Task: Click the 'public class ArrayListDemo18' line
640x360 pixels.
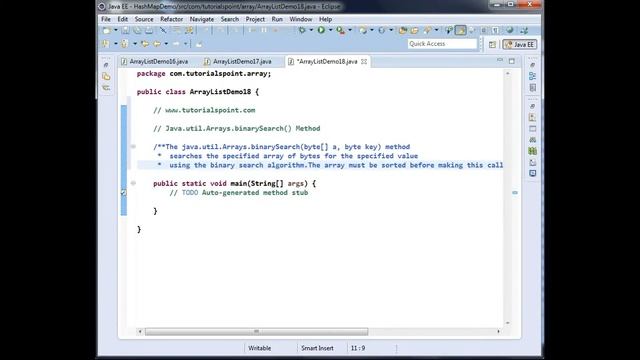Action: click(x=198, y=92)
